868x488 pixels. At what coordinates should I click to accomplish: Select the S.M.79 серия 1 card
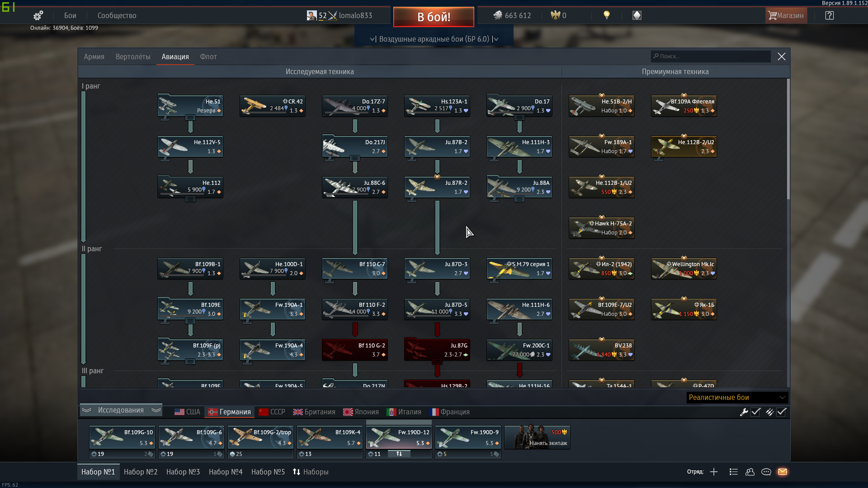pos(519,268)
